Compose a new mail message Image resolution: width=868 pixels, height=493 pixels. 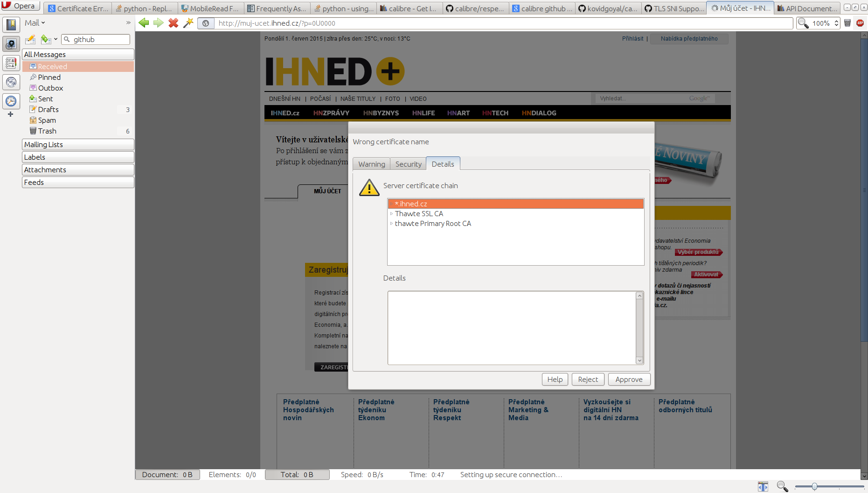(30, 40)
